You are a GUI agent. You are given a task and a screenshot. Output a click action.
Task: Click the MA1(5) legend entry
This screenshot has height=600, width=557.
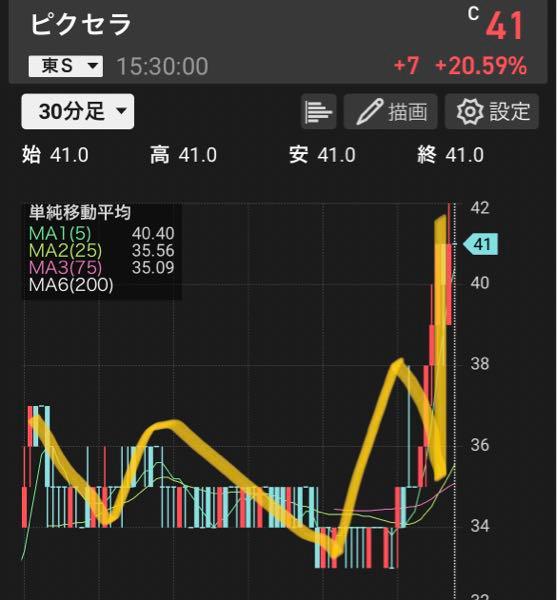pos(60,233)
